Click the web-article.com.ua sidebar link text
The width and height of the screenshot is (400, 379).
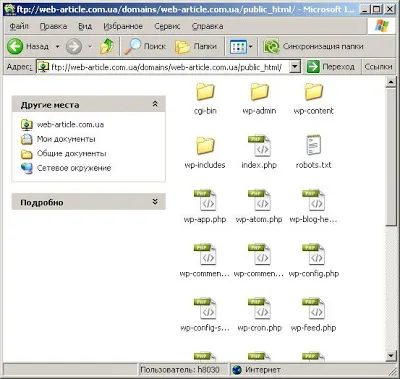click(x=70, y=124)
